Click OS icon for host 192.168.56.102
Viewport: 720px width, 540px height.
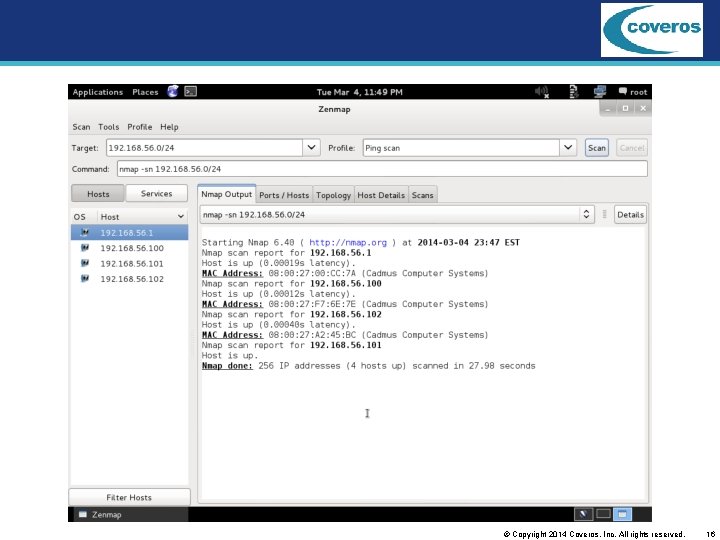point(84,278)
